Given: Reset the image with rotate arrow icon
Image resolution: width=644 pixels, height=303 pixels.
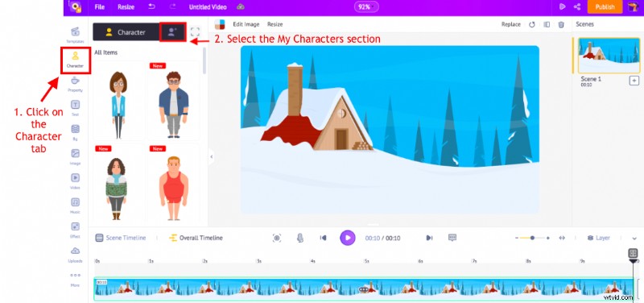Looking at the screenshot, I should coord(532,25).
